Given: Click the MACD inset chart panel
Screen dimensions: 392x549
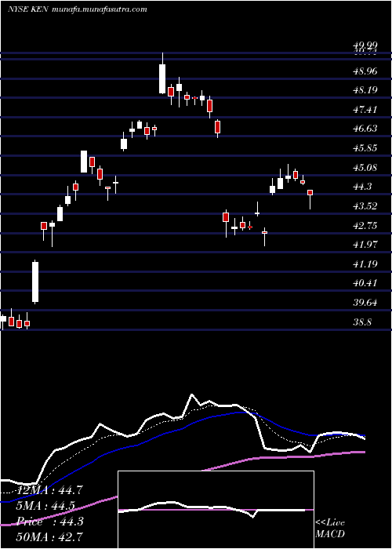Looking at the screenshot, I should coord(216,510).
